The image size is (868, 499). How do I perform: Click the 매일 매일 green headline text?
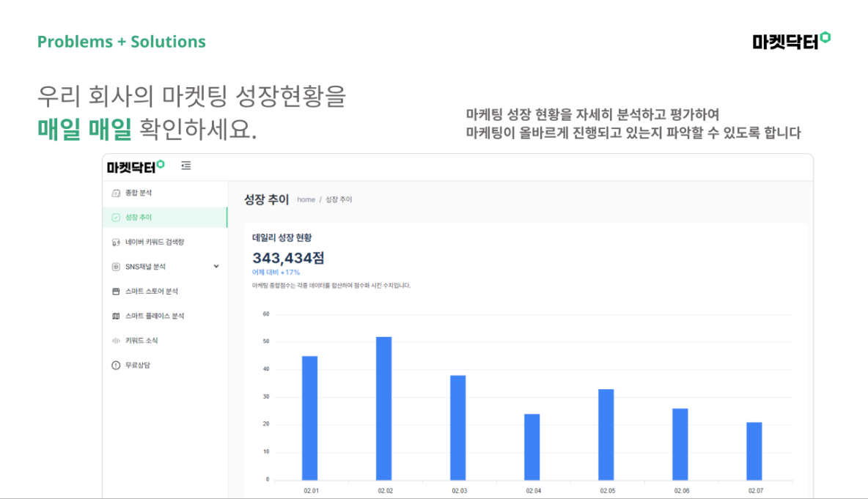(85, 129)
